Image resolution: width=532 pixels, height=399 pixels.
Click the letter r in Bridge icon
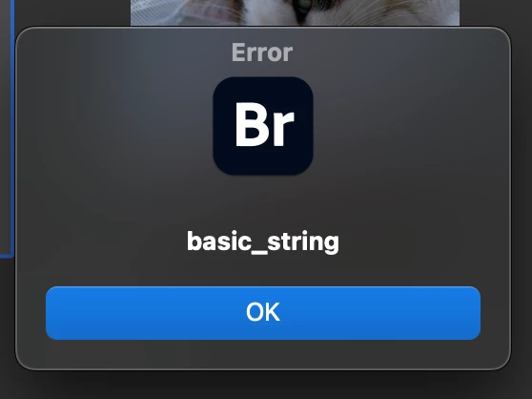pos(282,129)
